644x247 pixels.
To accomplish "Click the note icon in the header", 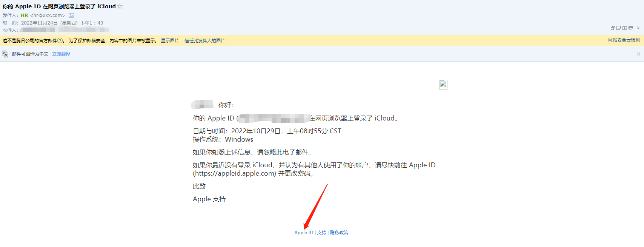I will [x=619, y=28].
